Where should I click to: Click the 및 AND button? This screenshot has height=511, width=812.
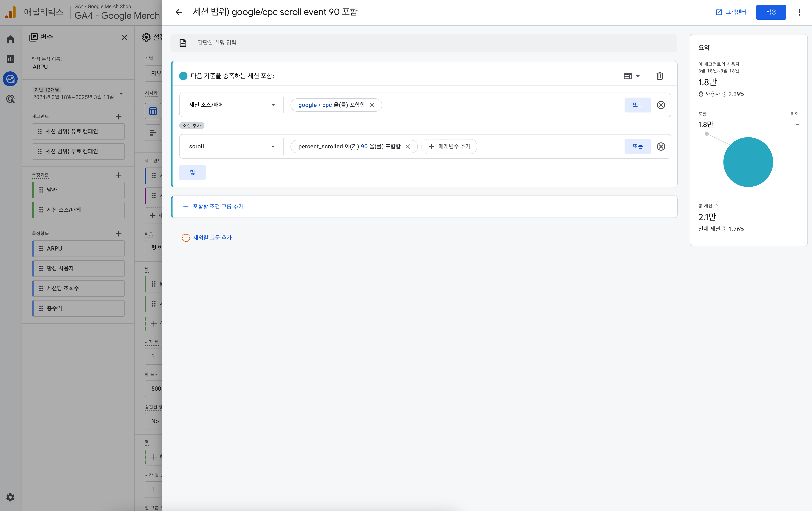pyautogui.click(x=192, y=172)
